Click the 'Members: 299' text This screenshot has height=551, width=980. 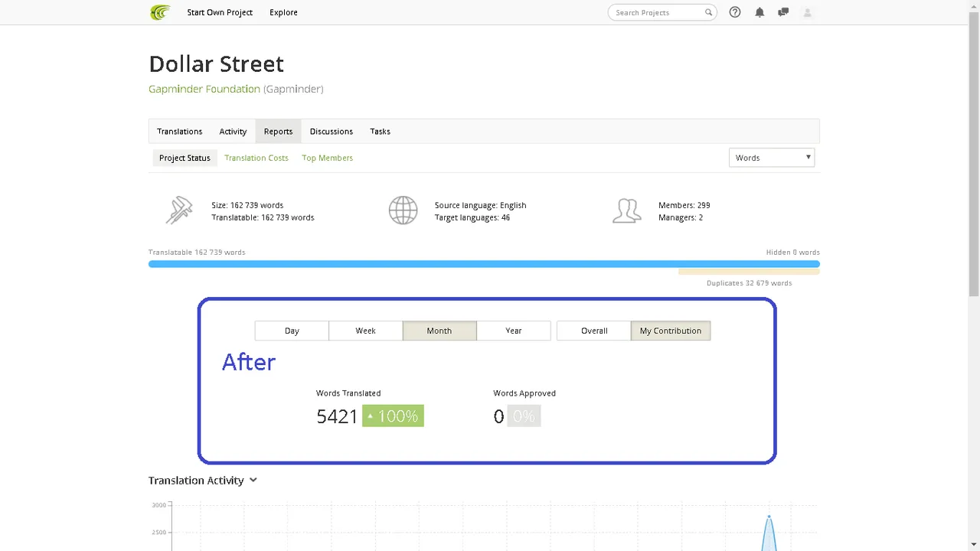684,205
